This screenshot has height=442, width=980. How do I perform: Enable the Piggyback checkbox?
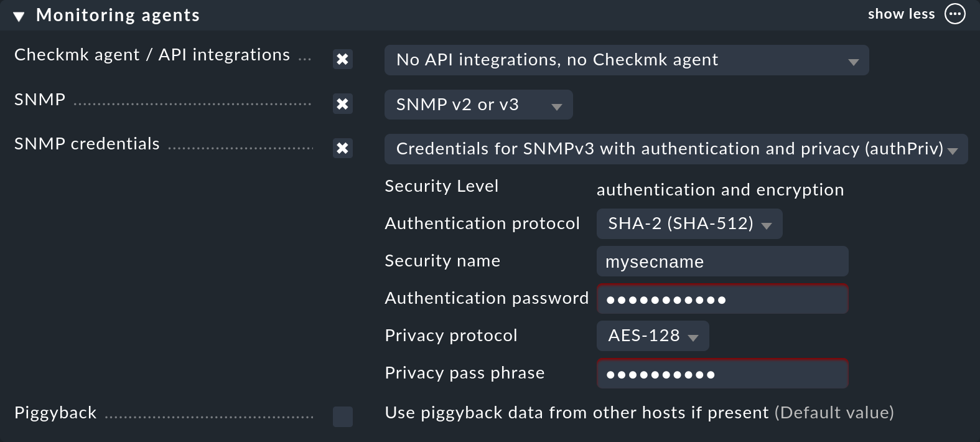tap(342, 416)
